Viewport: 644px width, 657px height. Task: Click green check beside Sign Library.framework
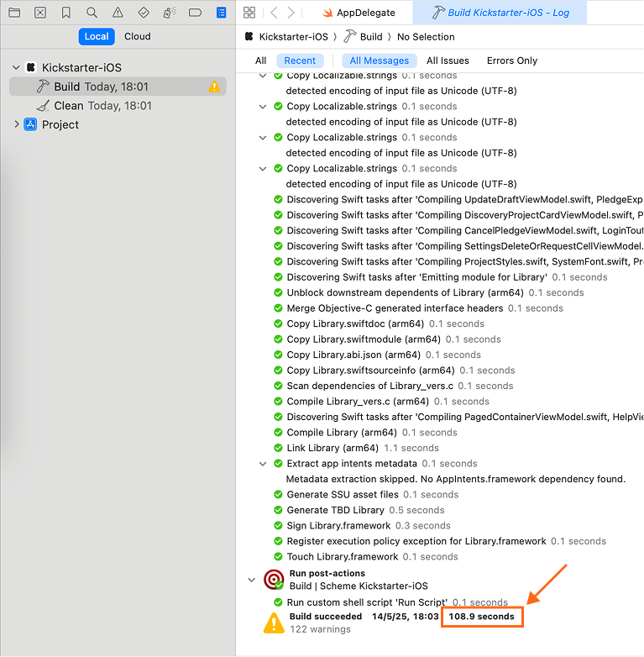(278, 525)
